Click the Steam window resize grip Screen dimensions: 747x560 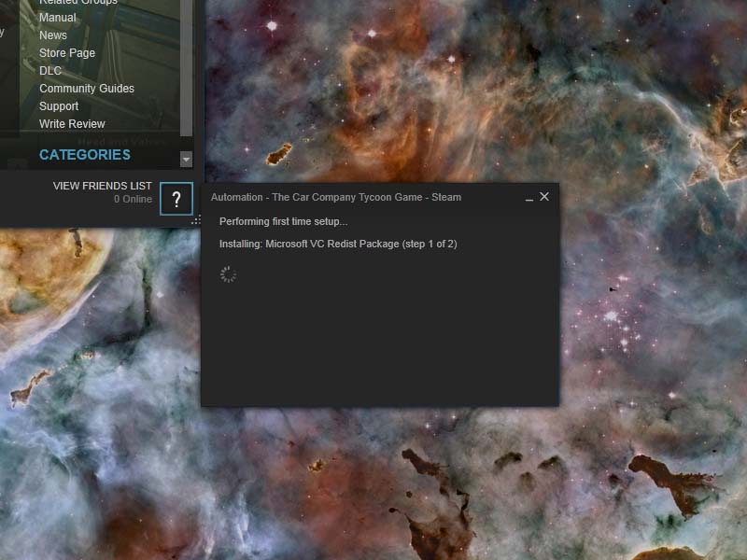coord(196,220)
